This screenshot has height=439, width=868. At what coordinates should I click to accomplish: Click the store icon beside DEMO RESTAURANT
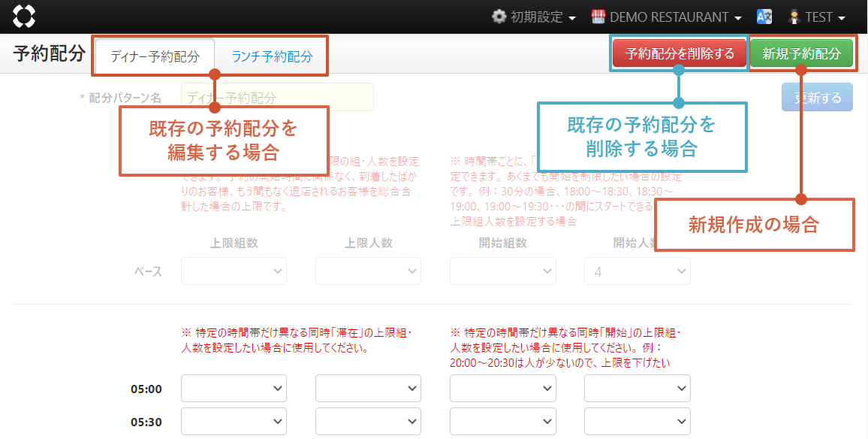598,17
